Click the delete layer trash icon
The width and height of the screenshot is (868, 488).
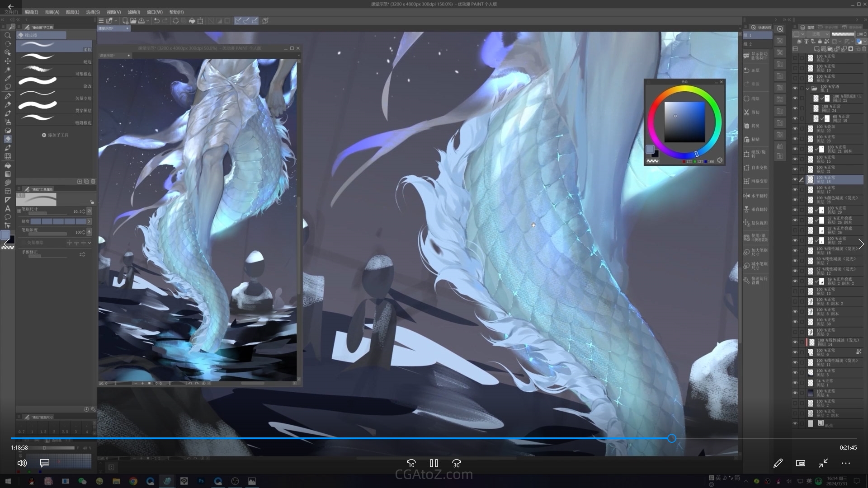tap(864, 49)
